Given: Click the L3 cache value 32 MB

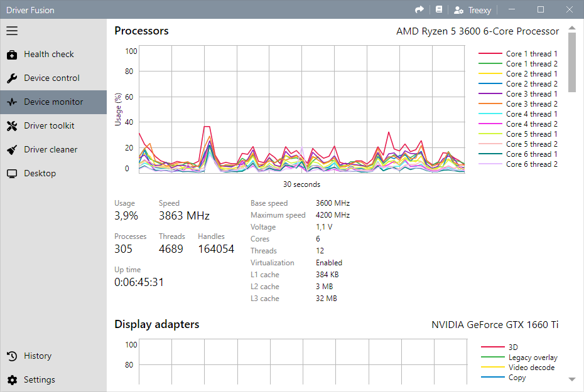Looking at the screenshot, I should pyautogui.click(x=327, y=299).
